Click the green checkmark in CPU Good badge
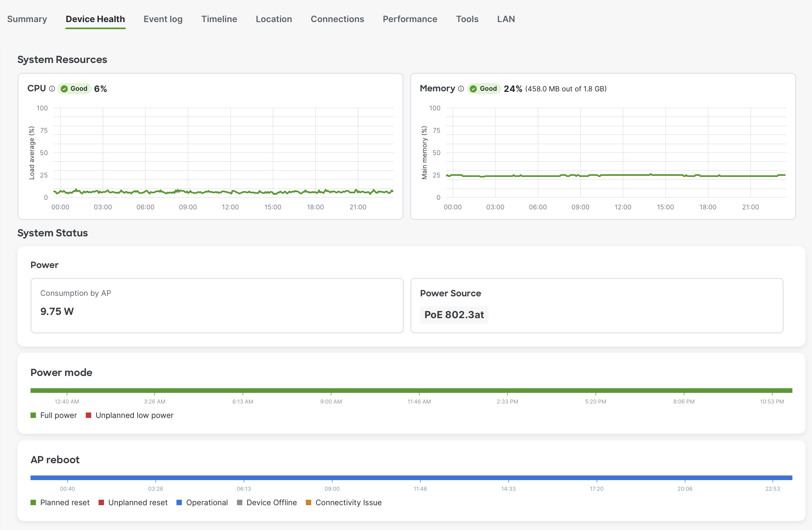812x530 pixels. (65, 88)
